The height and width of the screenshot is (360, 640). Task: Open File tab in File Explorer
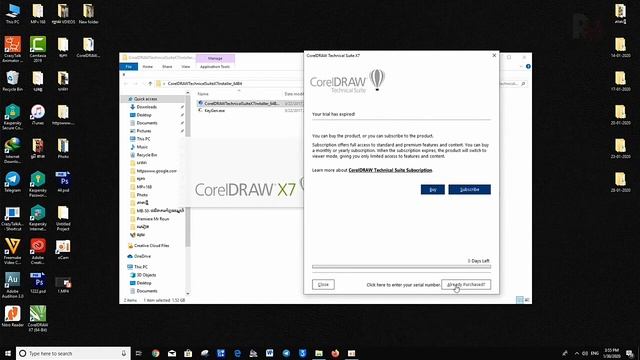pyautogui.click(x=129, y=67)
